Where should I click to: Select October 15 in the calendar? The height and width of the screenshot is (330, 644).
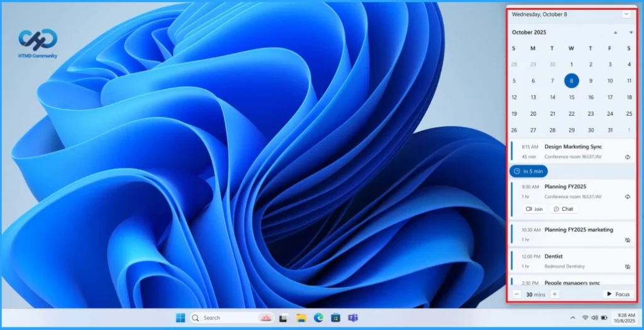571,97
